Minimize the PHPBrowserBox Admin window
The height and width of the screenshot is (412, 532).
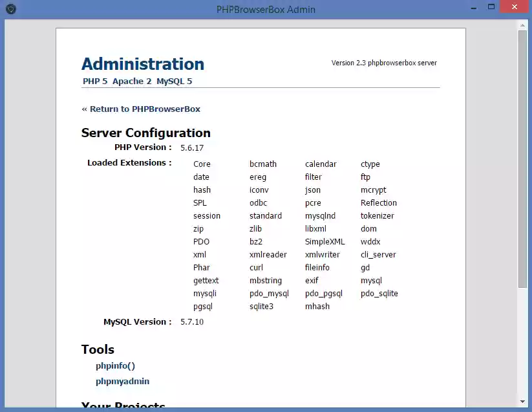pos(474,8)
